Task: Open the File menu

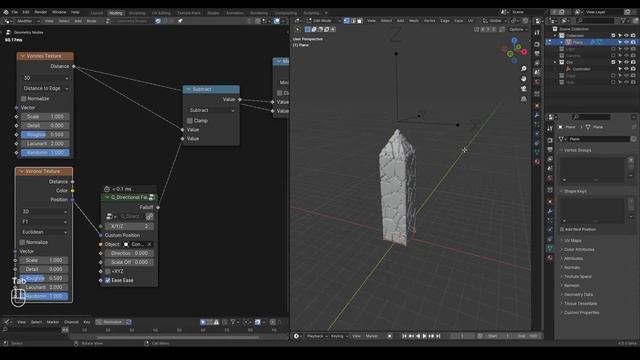Action: click(15, 12)
